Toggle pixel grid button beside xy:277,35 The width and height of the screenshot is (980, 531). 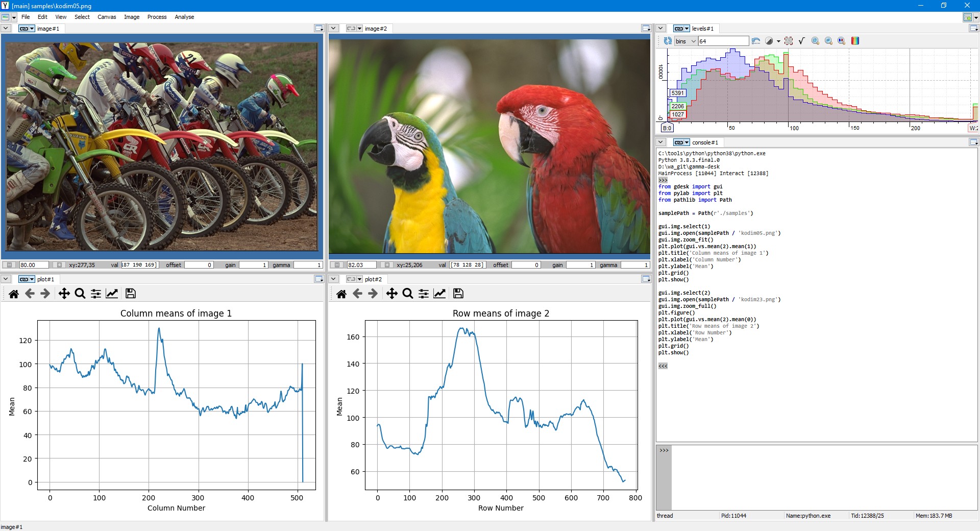pos(59,265)
